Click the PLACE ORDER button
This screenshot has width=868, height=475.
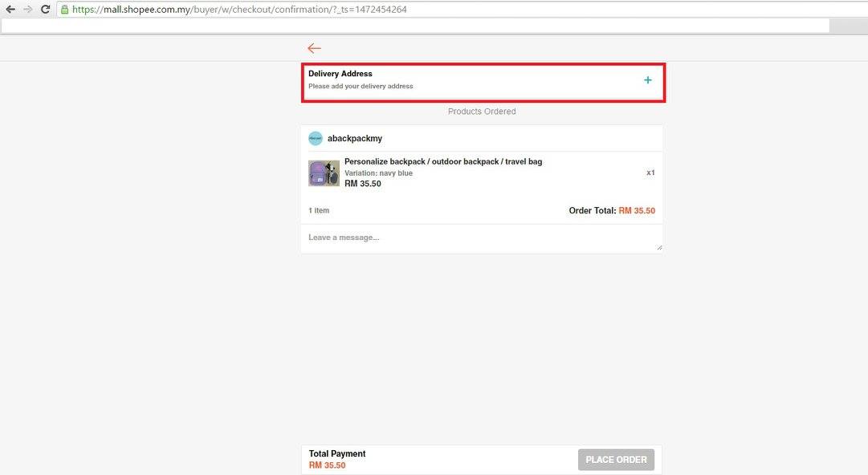(616, 460)
